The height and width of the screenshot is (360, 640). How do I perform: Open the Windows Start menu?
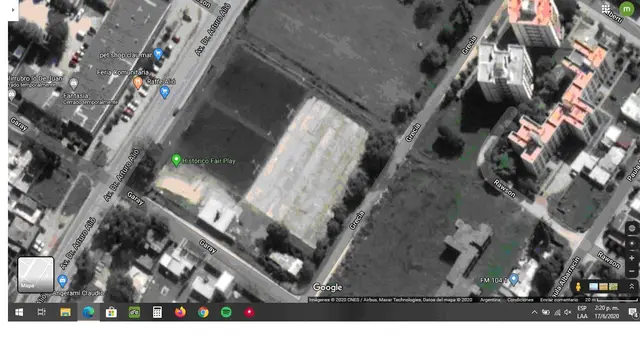coord(19,312)
